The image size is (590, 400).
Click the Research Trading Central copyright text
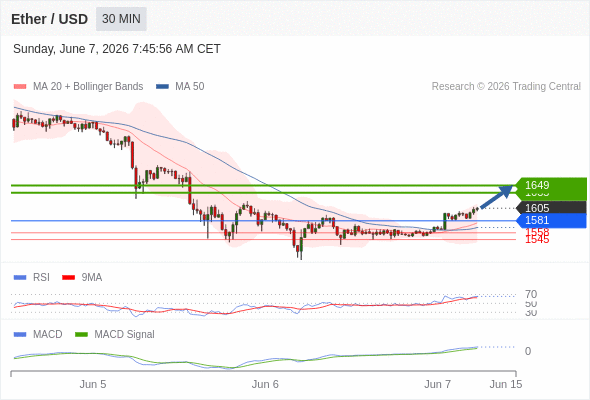(x=506, y=87)
